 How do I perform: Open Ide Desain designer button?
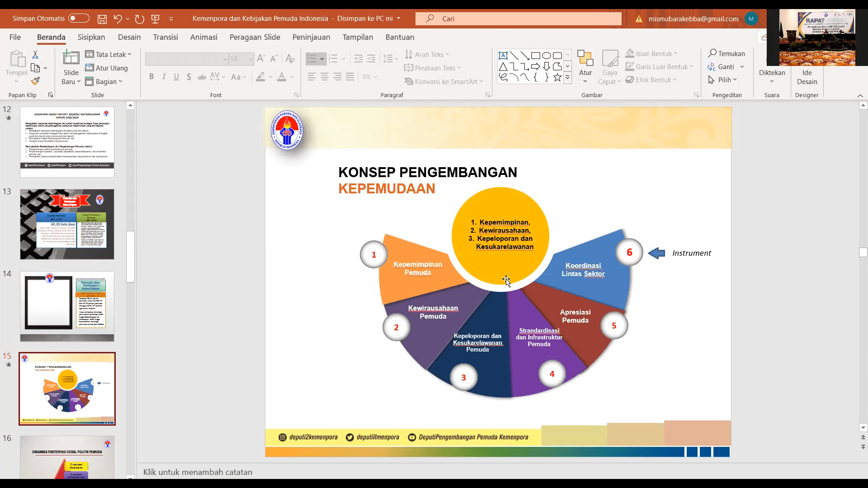807,68
